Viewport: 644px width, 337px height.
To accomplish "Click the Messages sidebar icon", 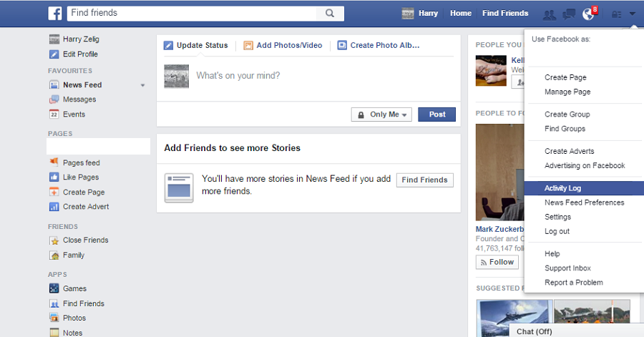I will tap(54, 99).
